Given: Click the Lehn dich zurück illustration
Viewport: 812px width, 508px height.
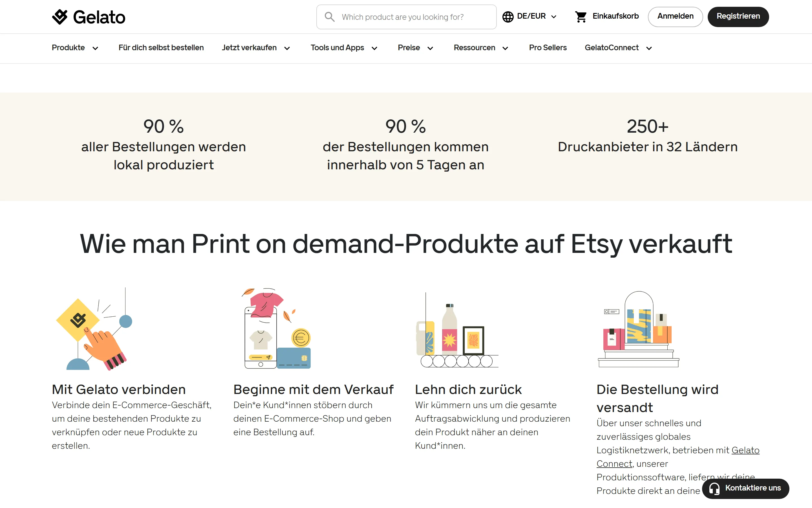Looking at the screenshot, I should (457, 330).
